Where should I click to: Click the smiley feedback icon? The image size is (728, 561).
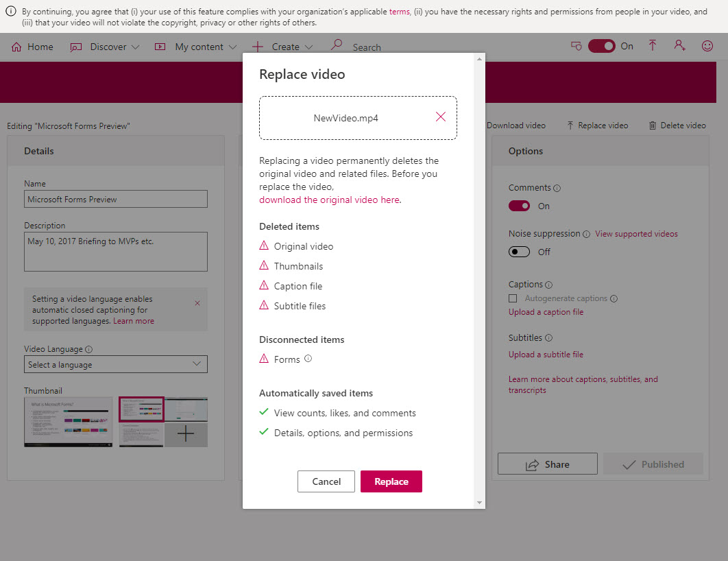point(707,45)
